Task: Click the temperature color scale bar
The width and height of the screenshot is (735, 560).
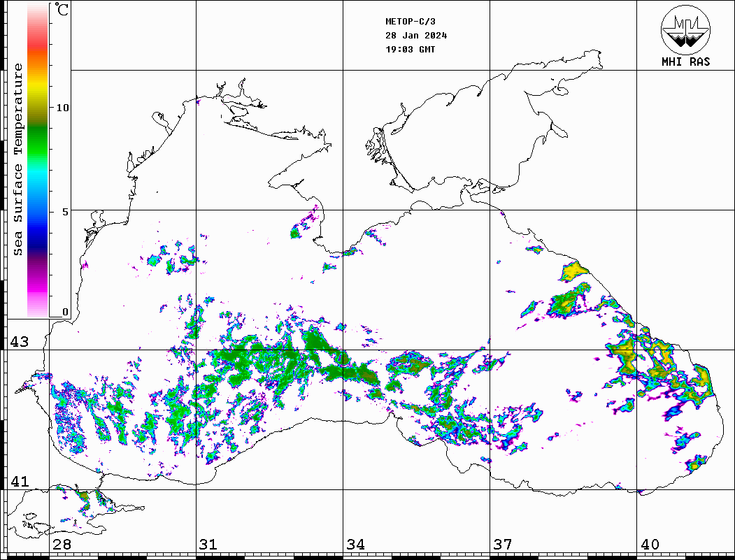Action: (38, 160)
